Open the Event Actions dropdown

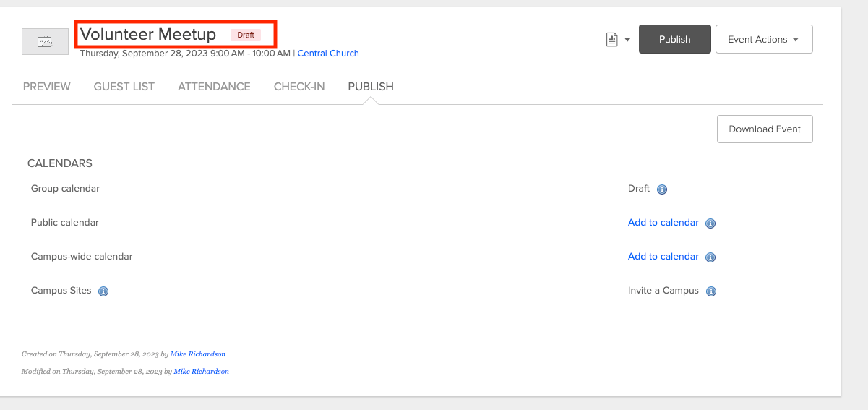click(x=764, y=39)
